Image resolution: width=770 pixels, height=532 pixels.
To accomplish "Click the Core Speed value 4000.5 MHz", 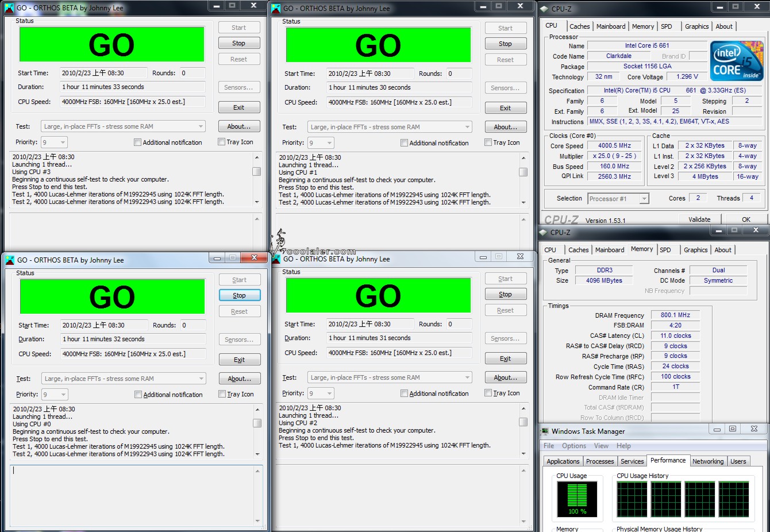I will tap(614, 146).
